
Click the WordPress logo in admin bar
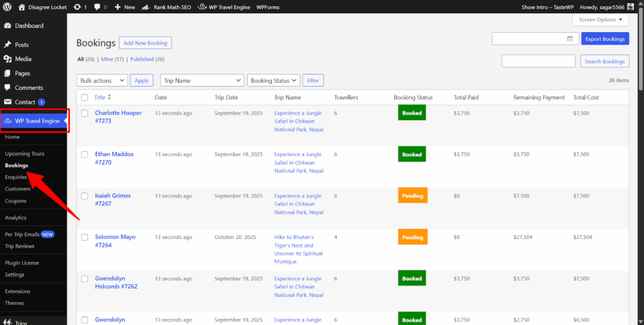[8, 7]
